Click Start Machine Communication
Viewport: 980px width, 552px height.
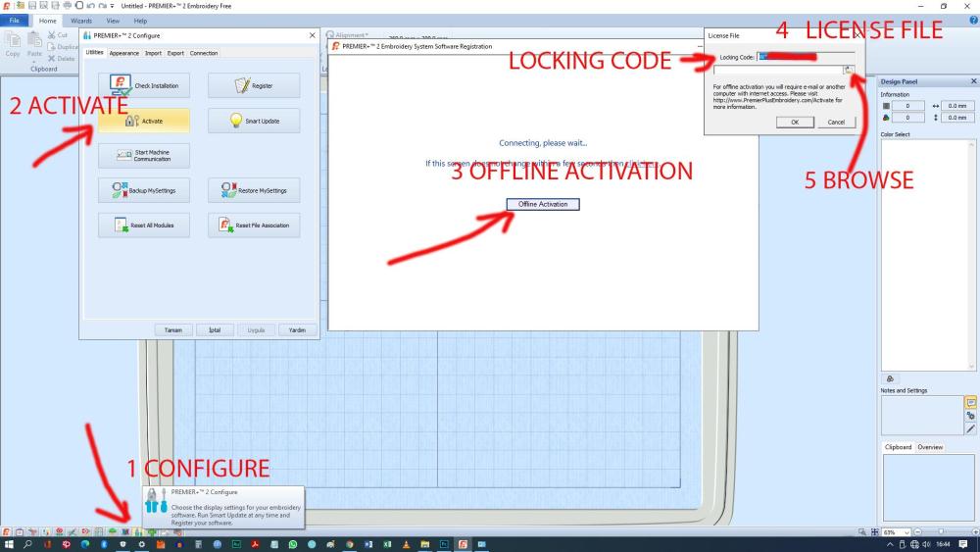(144, 156)
